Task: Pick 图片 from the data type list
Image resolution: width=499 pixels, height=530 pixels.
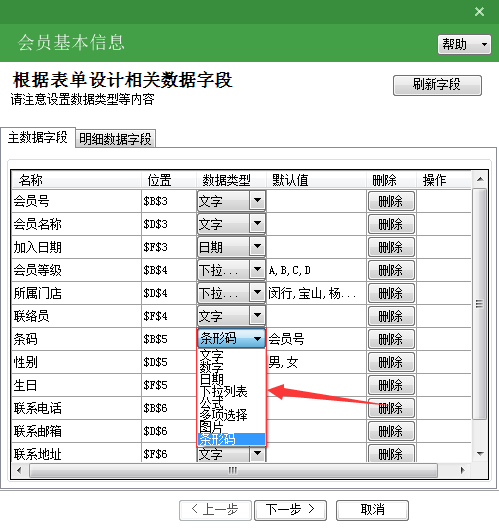Action: pos(212,427)
